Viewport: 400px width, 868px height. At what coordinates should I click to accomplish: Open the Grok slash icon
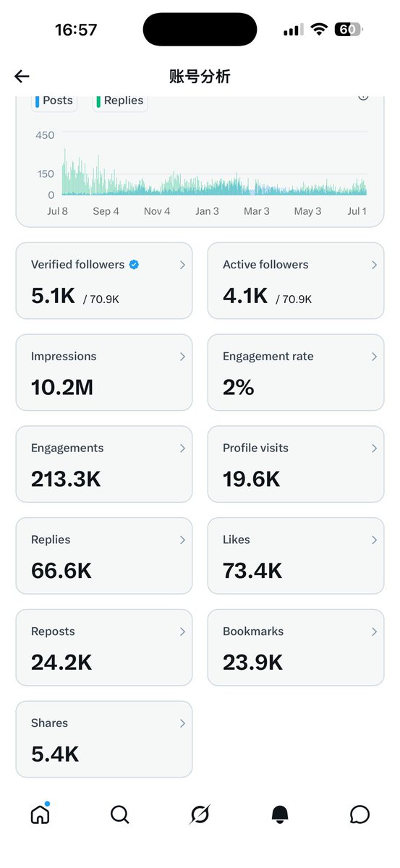[200, 814]
